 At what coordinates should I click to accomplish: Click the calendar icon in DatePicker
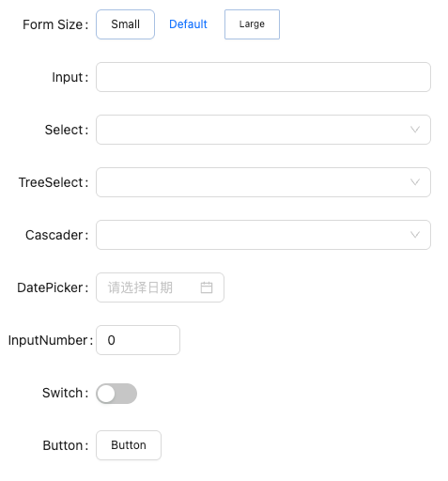[207, 287]
